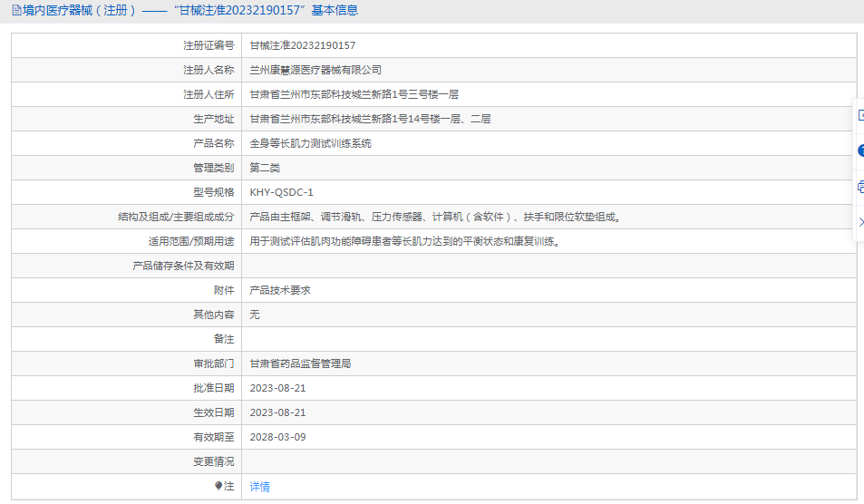Click the 管理类别 row label

[214, 168]
